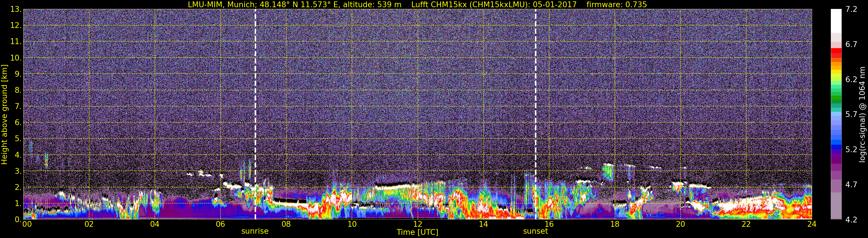
Task: Click the time axis tick label '24'
Action: [812, 224]
